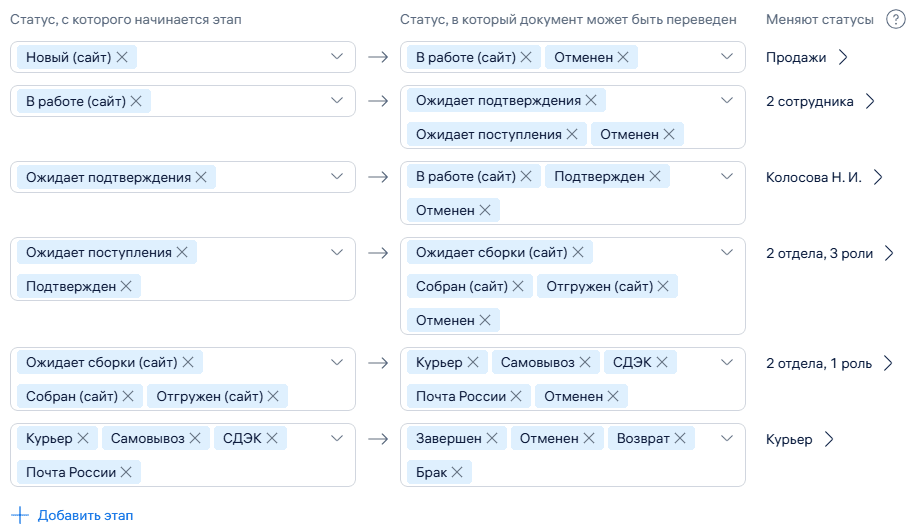This screenshot has width=916, height=532.
Task: Remove the "Брак" status tag
Action: point(457,472)
